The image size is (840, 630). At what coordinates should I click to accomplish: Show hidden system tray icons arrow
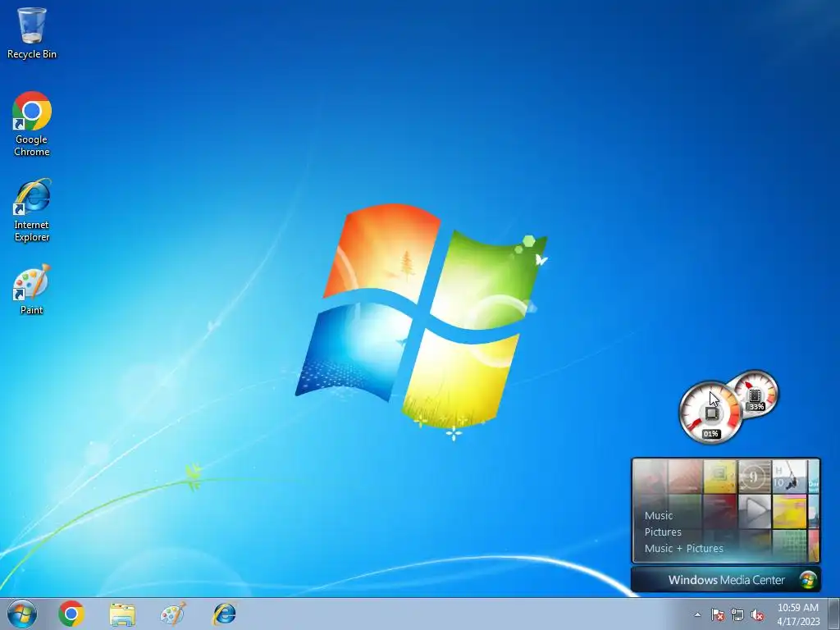(x=697, y=614)
